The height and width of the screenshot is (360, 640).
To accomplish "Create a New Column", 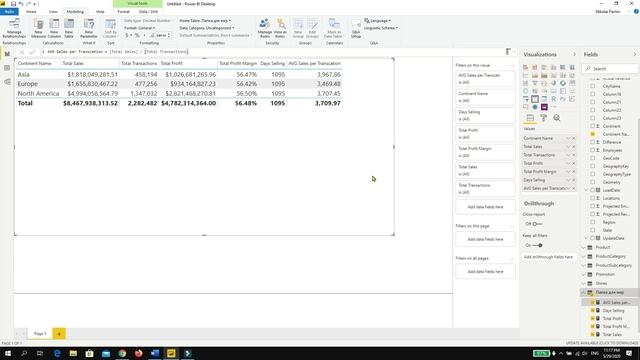I will pos(54,28).
